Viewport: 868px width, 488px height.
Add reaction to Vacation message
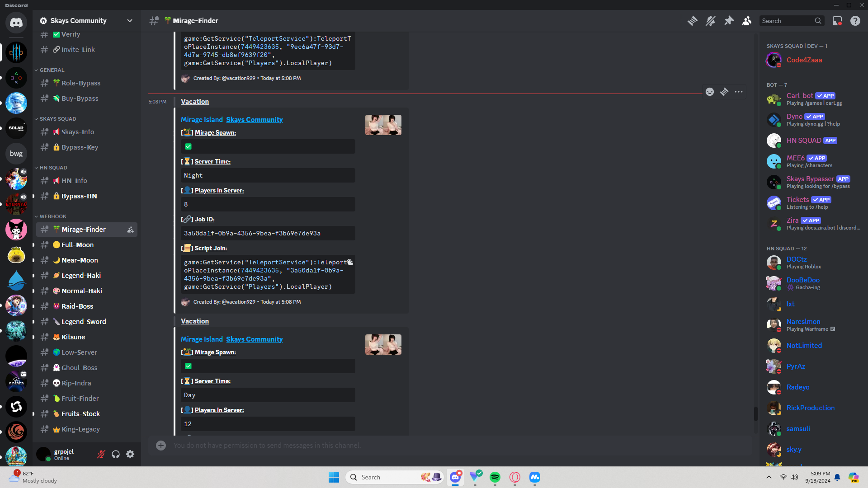pos(710,92)
